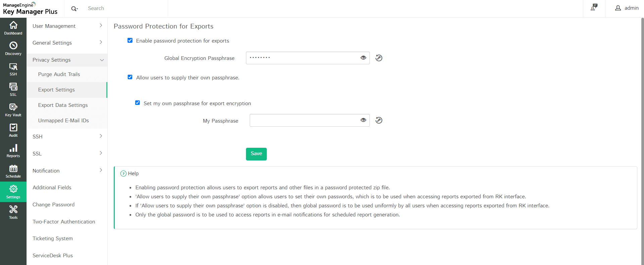The height and width of the screenshot is (265, 644).
Task: Uncheck Enable password protection for exports
Action: tap(130, 41)
